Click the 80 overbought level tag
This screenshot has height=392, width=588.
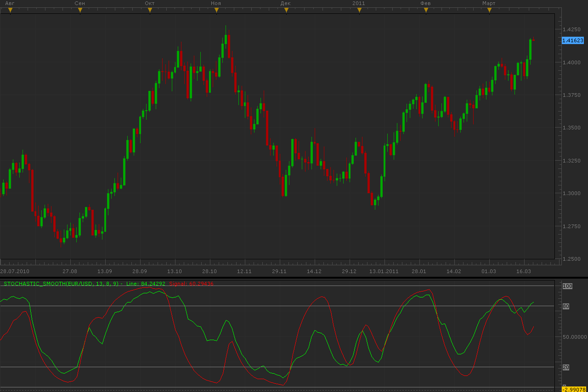click(x=566, y=306)
